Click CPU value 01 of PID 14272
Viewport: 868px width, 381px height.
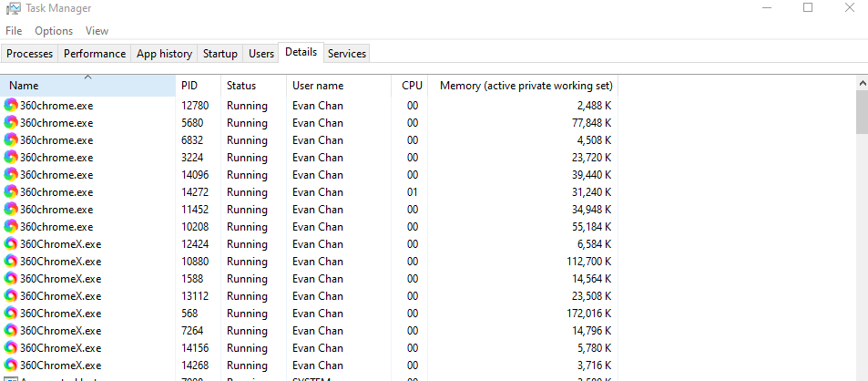tap(413, 192)
